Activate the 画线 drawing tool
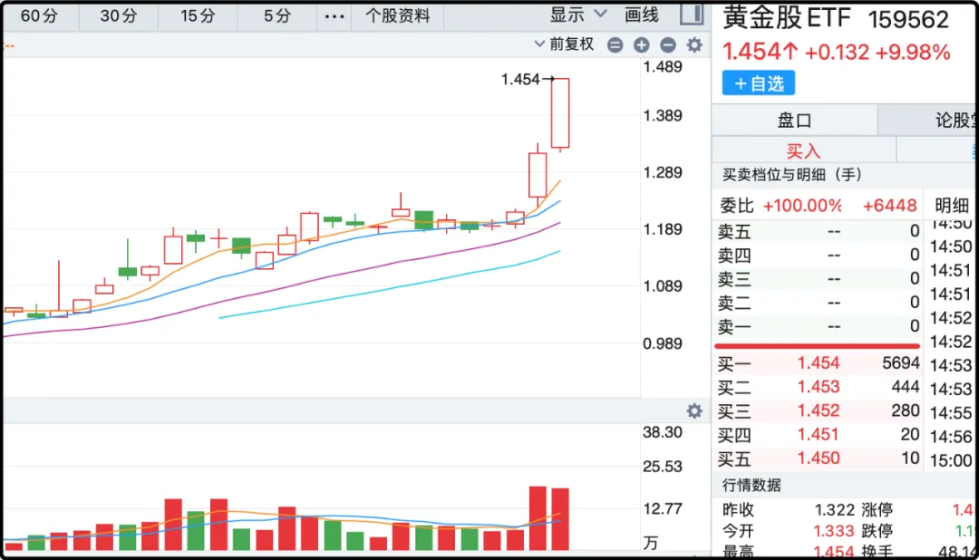The width and height of the screenshot is (979, 560). pyautogui.click(x=642, y=14)
